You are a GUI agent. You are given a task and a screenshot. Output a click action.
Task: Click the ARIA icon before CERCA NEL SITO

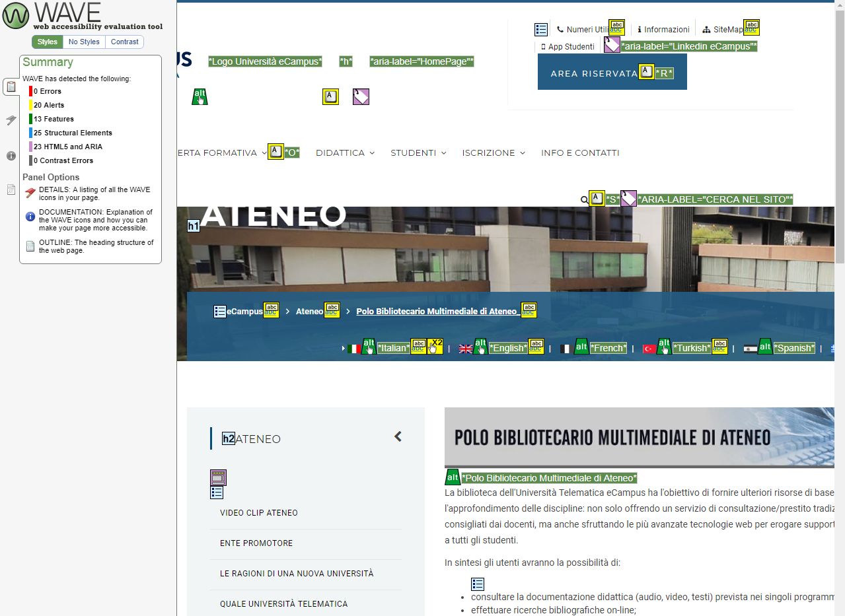[628, 198]
